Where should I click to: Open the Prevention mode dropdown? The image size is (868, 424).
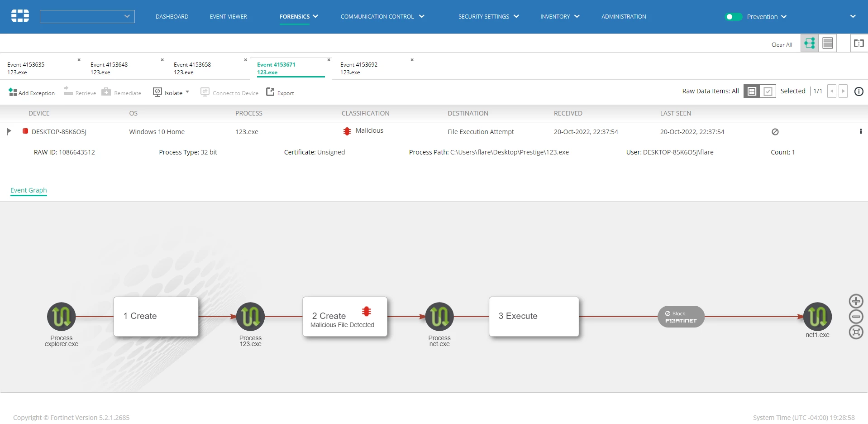[767, 17]
